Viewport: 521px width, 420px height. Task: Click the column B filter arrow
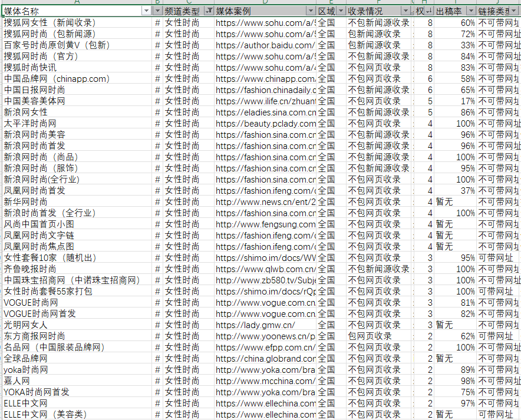157,11
